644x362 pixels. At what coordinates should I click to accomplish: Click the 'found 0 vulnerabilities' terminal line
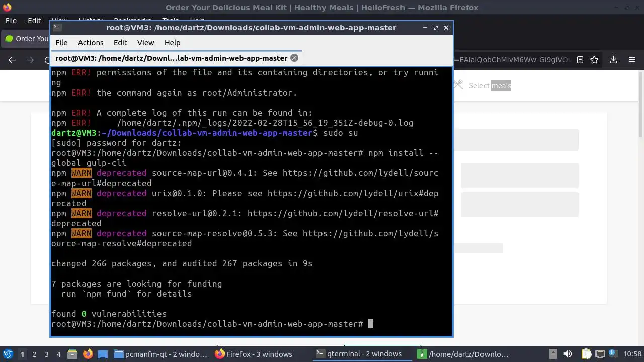[109, 314]
